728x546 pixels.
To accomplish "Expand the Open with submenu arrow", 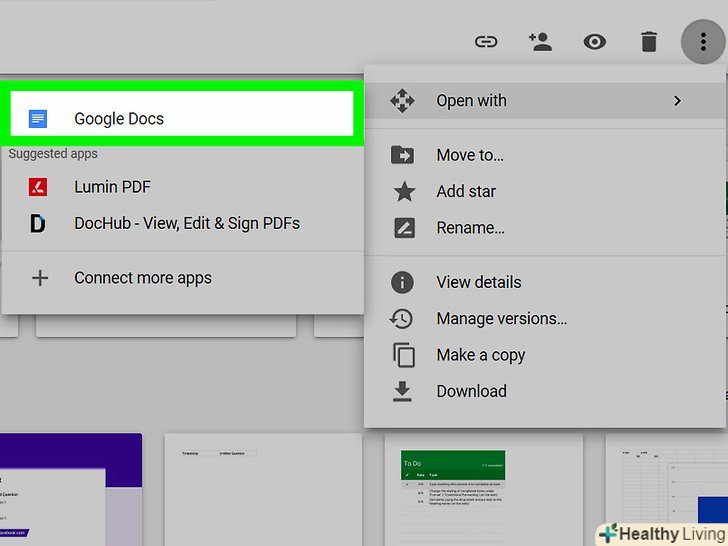I will click(x=677, y=101).
